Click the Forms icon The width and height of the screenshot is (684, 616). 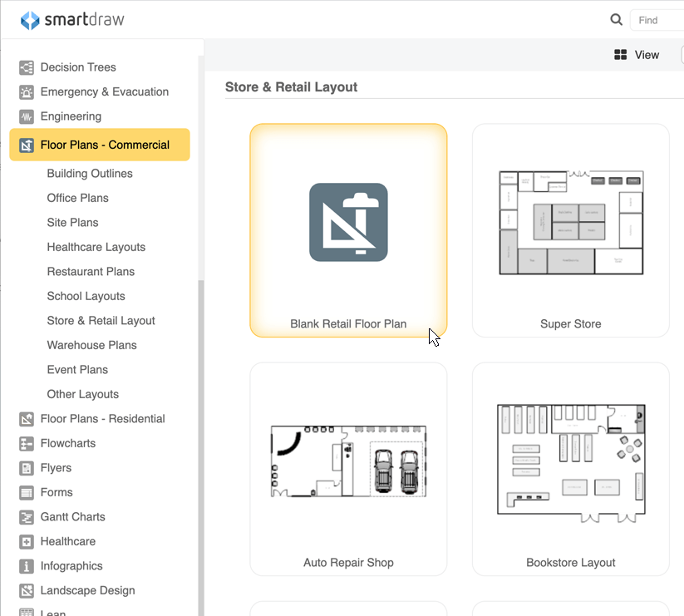point(27,492)
